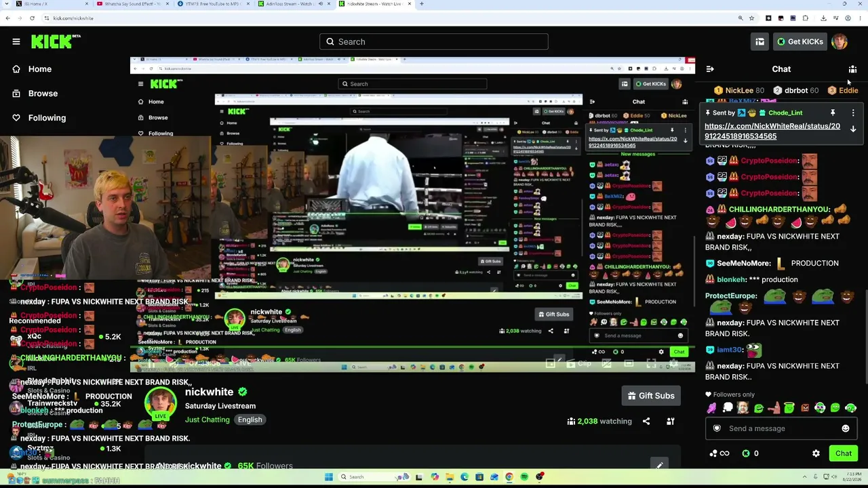The image size is (868, 488).
Task: Open the pinned message options menu
Action: [x=853, y=113]
